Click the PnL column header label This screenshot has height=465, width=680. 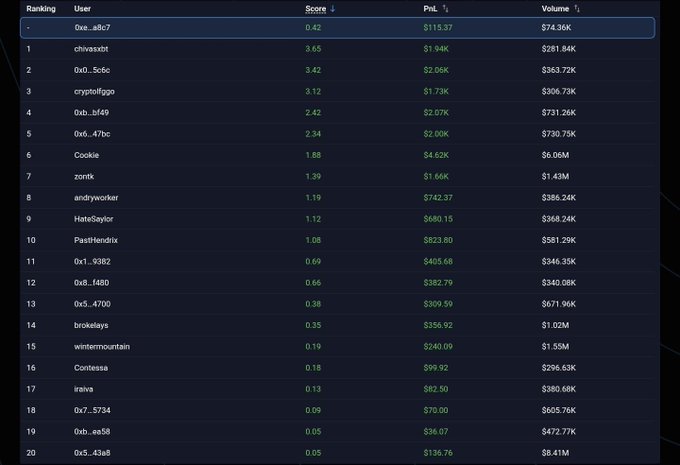point(430,9)
